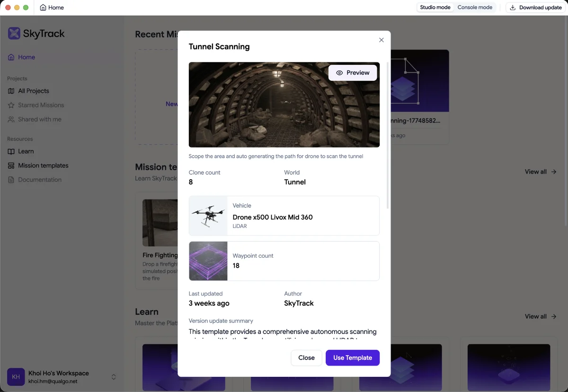Switch to Console mode
The width and height of the screenshot is (568, 392).
point(475,8)
